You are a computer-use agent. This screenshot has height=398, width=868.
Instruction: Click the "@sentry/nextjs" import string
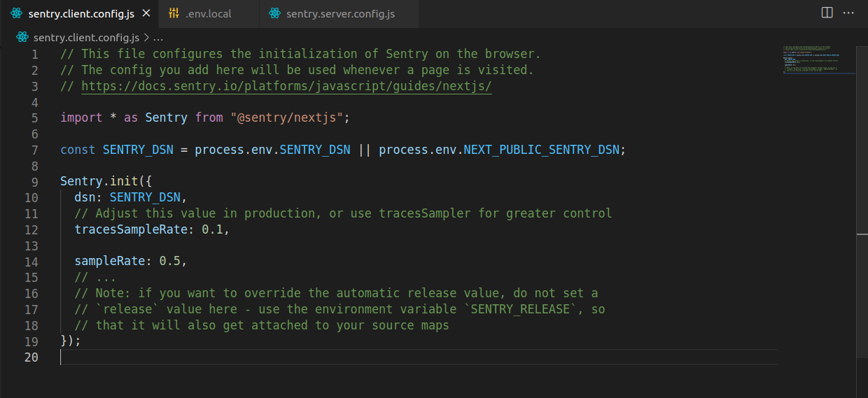(286, 118)
